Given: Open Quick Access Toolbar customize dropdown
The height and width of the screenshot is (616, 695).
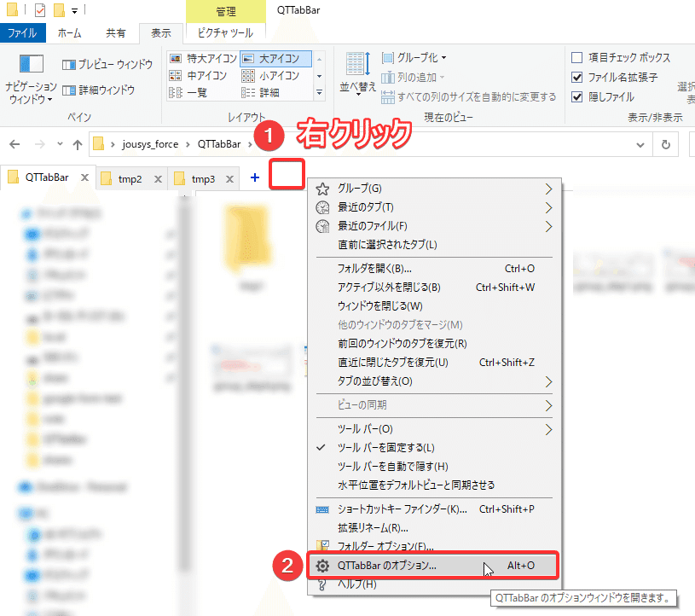Looking at the screenshot, I should coord(74,10).
